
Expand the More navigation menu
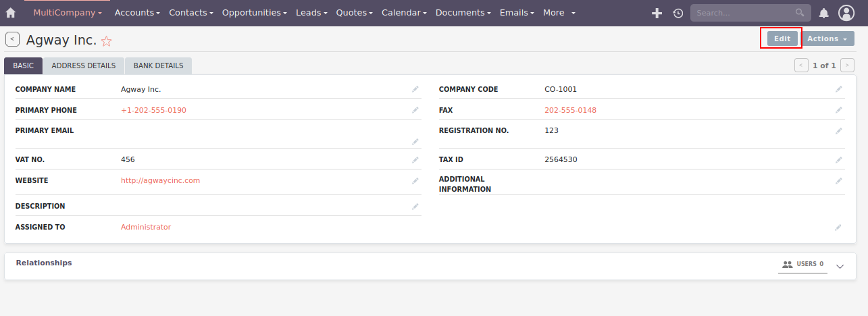tap(559, 13)
